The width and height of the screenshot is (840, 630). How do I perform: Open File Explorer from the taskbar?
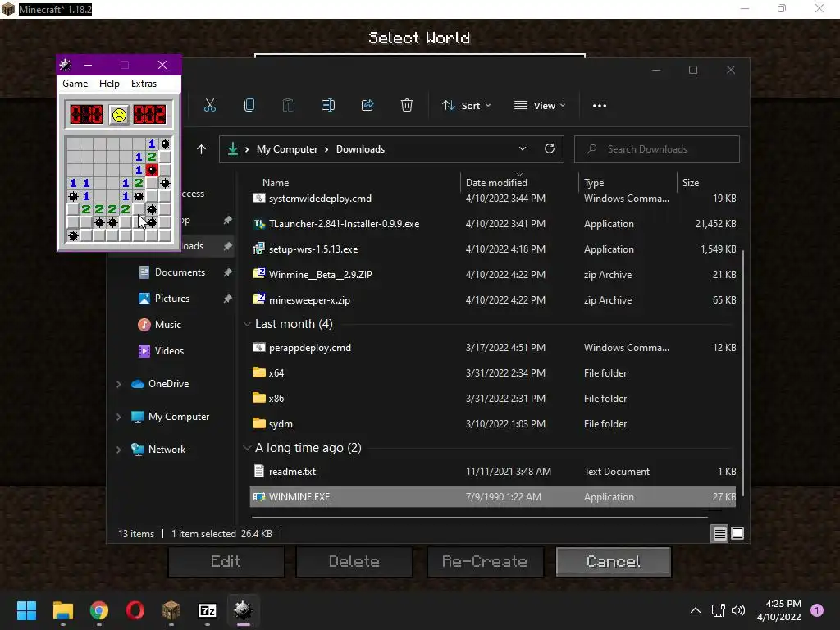pyautogui.click(x=62, y=610)
